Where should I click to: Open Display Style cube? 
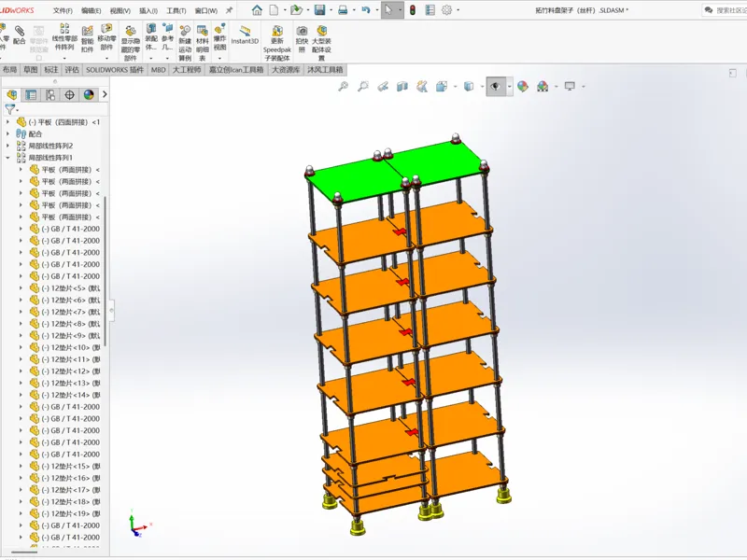[x=469, y=86]
